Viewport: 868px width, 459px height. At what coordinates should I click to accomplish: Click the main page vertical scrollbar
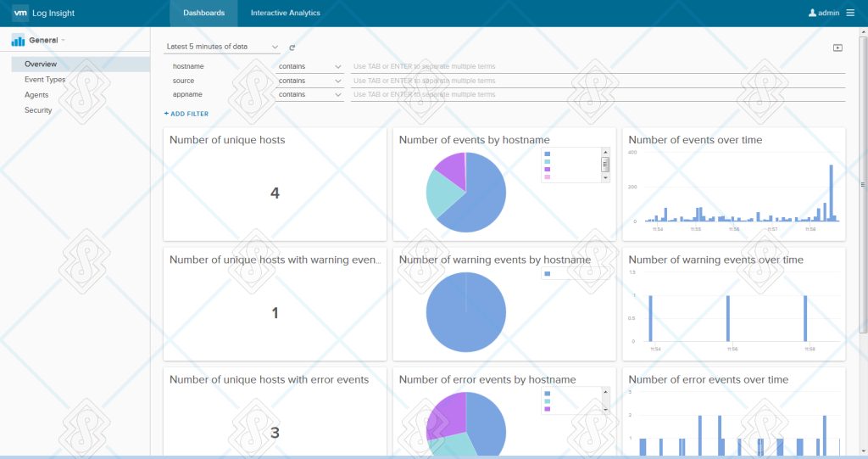863,185
